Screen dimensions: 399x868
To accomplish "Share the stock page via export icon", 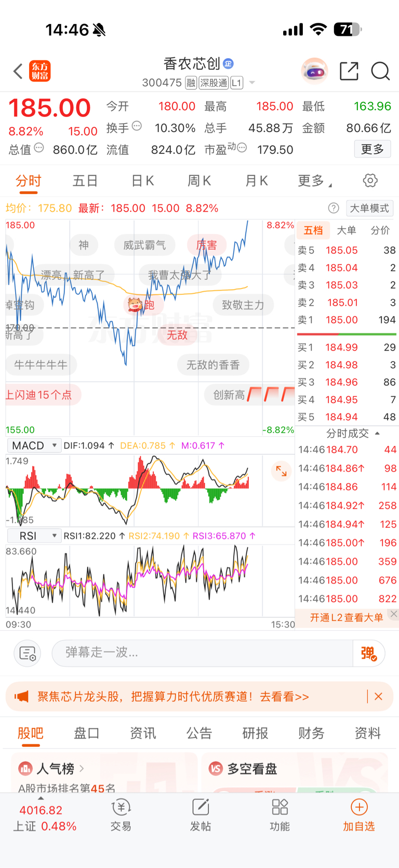I will 349,71.
